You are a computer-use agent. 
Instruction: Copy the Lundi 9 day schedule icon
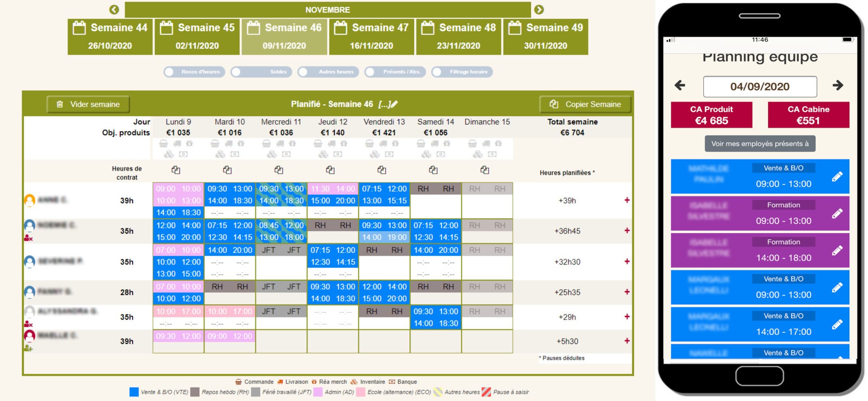176,170
